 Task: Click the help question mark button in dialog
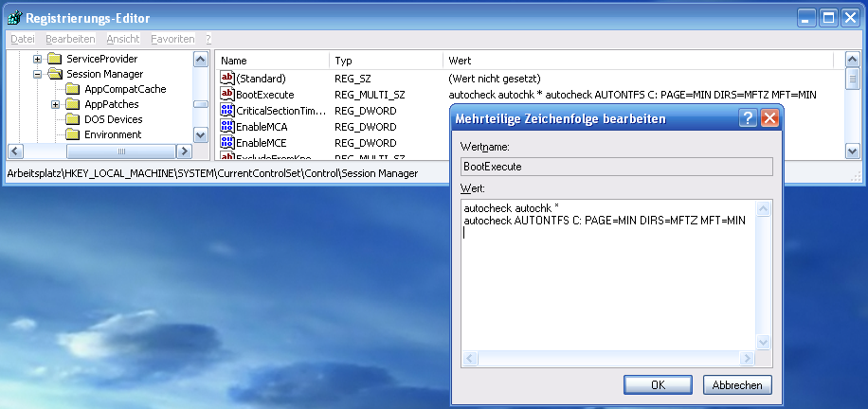(748, 118)
